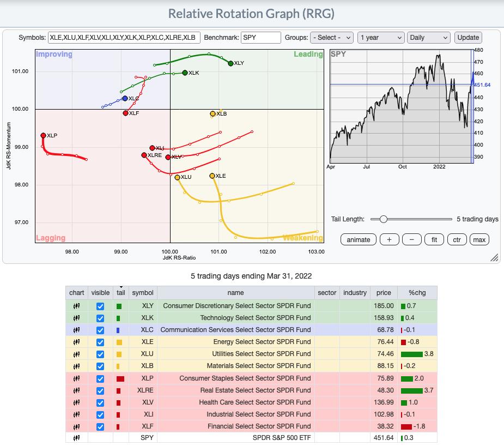Start the animate button

click(x=359, y=239)
